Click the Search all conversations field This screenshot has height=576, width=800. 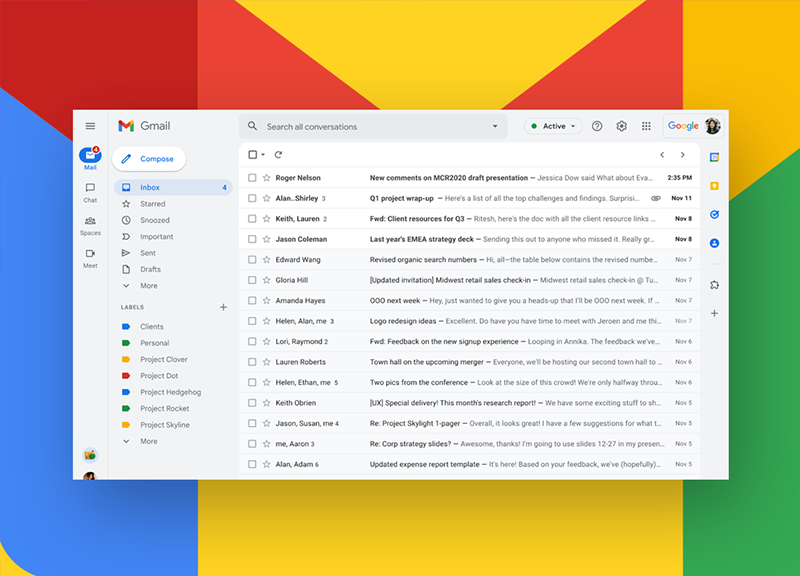370,127
